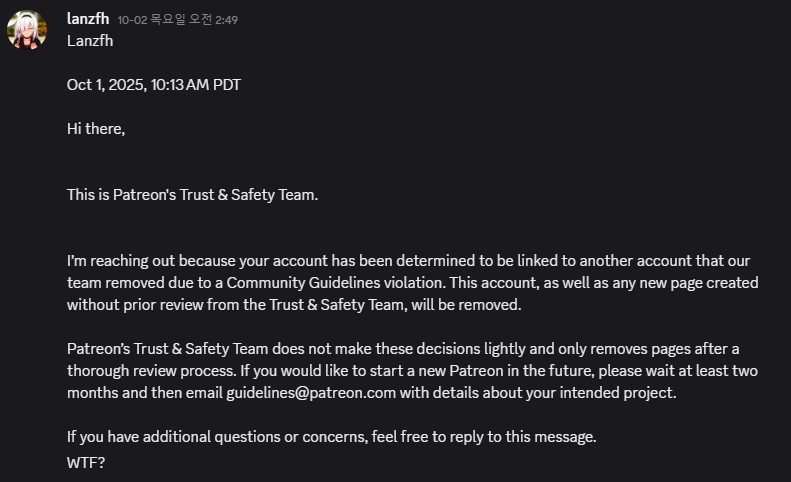Click the "Hi there," greeting line

pos(96,128)
